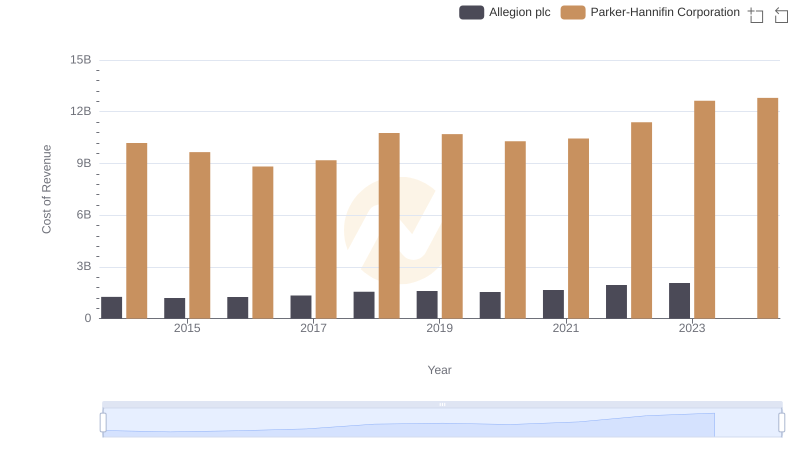Click the y-axis label 3B

pos(84,266)
